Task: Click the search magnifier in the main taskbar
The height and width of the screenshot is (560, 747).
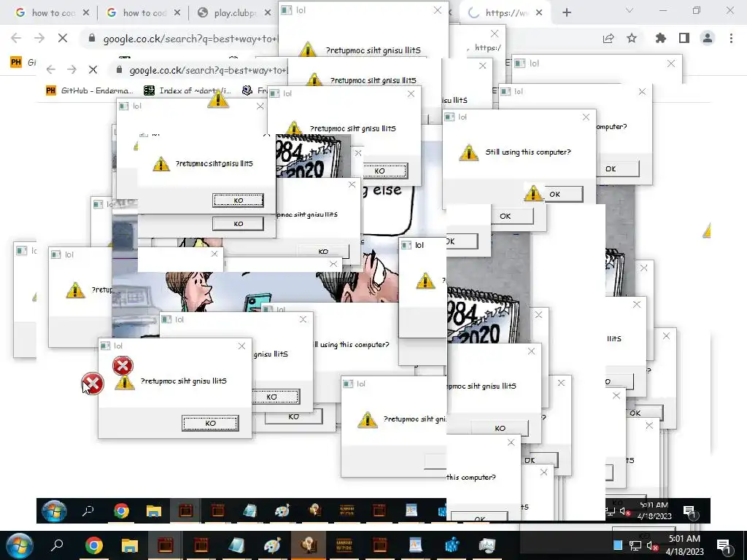Action: pyautogui.click(x=57, y=545)
